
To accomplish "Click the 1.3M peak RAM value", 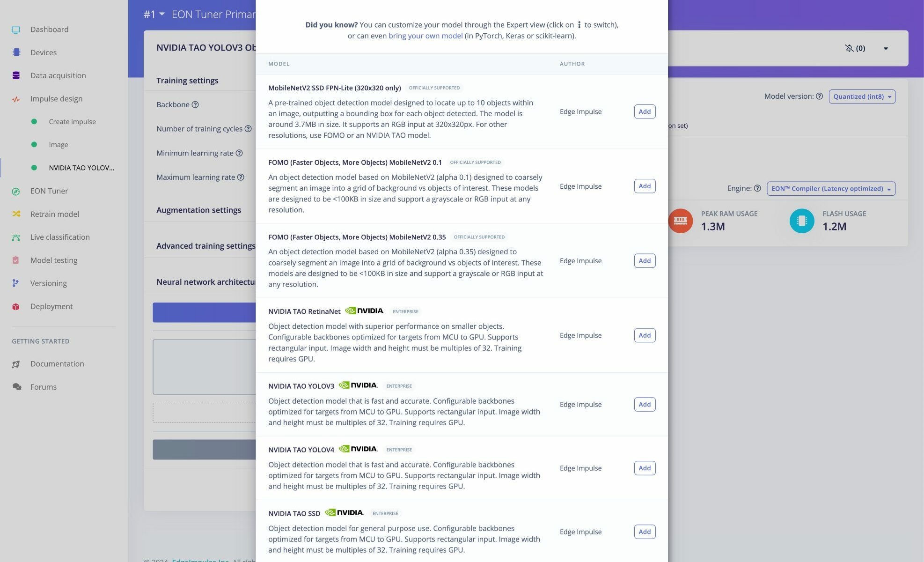I will click(713, 226).
